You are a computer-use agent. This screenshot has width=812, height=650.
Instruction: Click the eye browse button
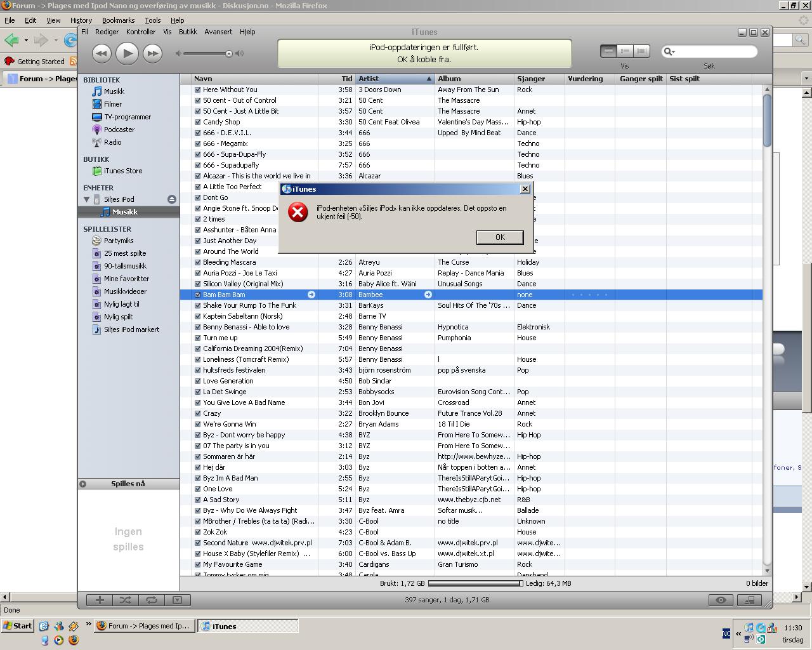coord(721,600)
